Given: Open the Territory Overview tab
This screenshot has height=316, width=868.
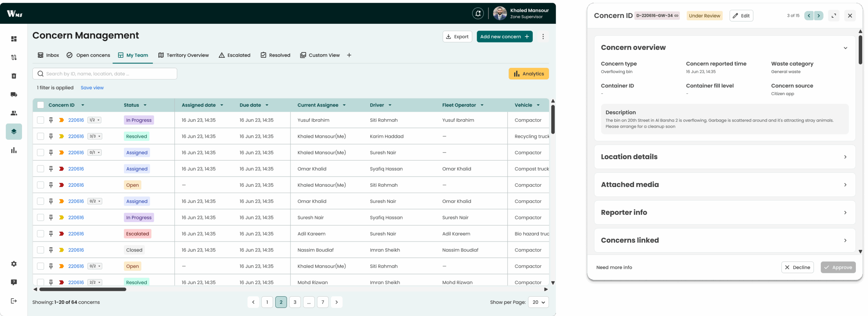Looking at the screenshot, I should (183, 55).
